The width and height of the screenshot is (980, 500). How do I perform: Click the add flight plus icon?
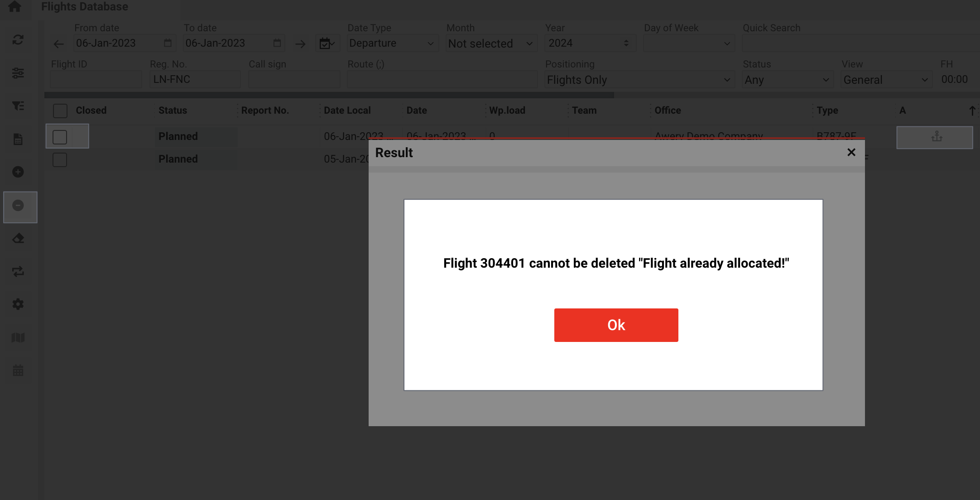18,172
